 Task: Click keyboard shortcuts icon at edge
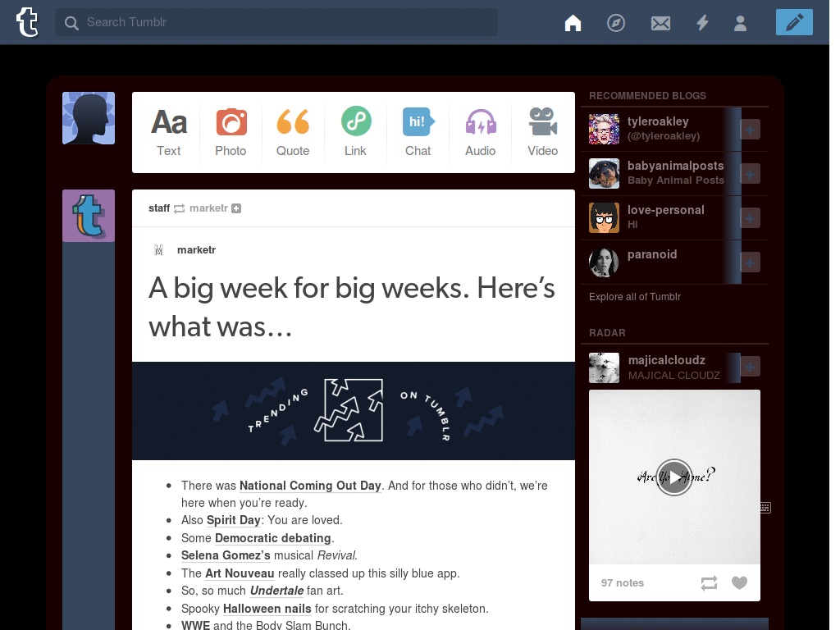tap(765, 507)
